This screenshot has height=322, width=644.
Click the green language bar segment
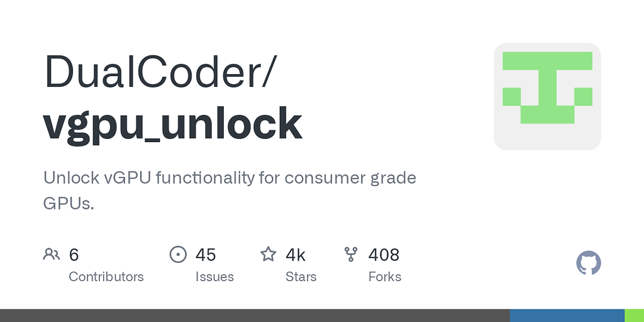634,315
